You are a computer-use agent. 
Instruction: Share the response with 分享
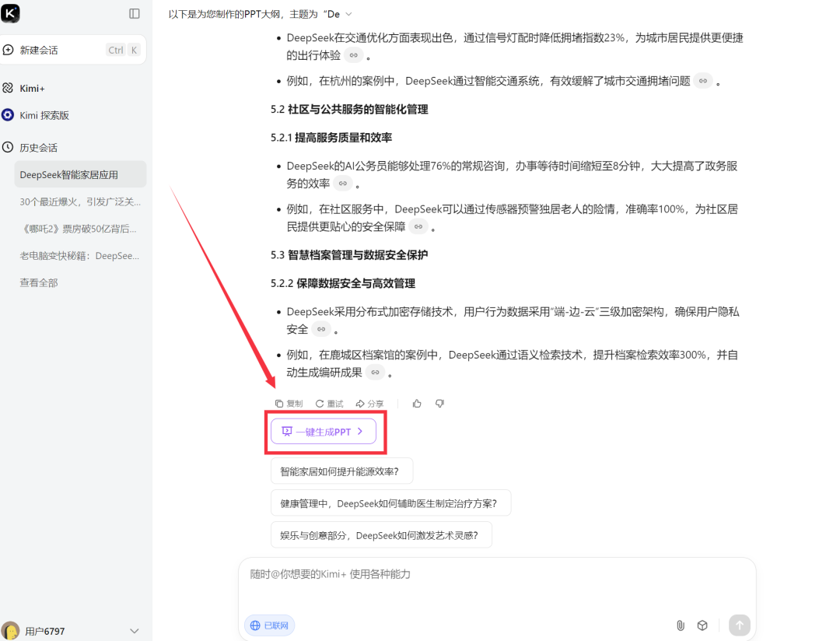pos(369,404)
